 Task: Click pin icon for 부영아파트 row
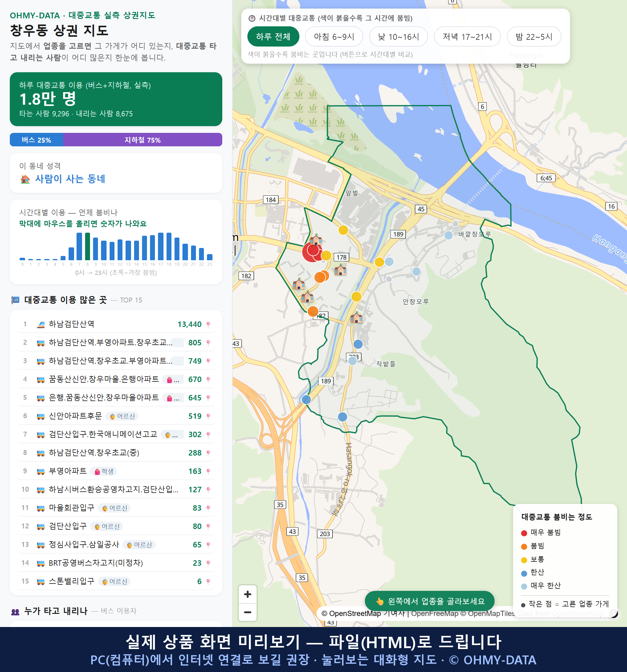[x=208, y=471]
